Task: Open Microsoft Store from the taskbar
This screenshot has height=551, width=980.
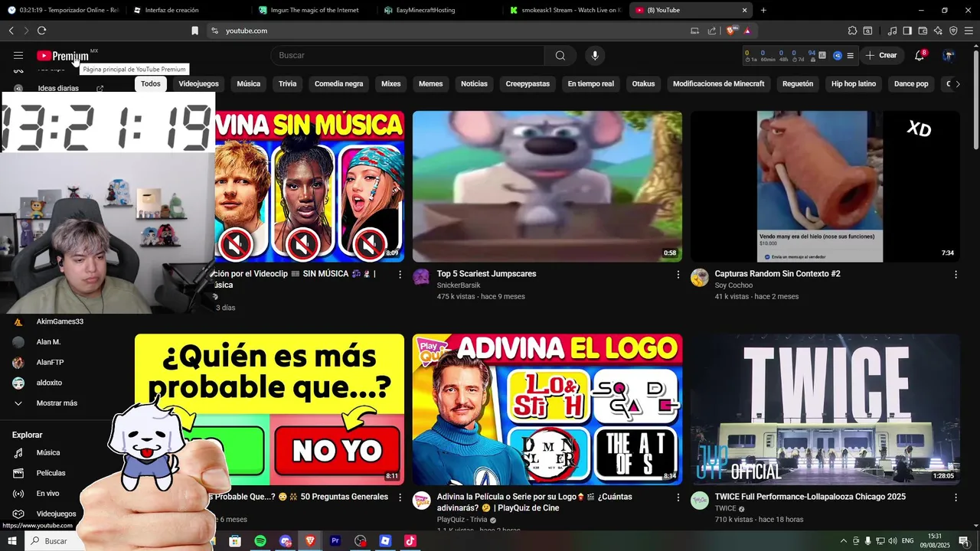Action: coord(235,541)
